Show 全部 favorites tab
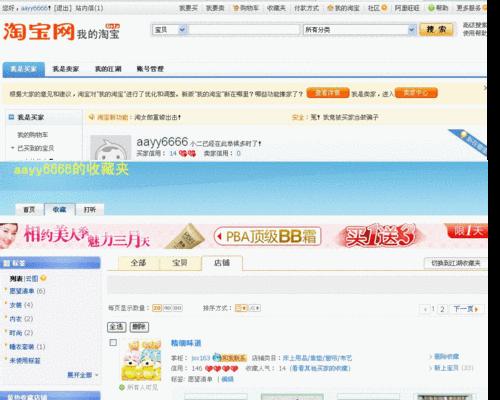500x400 pixels. 139,263
